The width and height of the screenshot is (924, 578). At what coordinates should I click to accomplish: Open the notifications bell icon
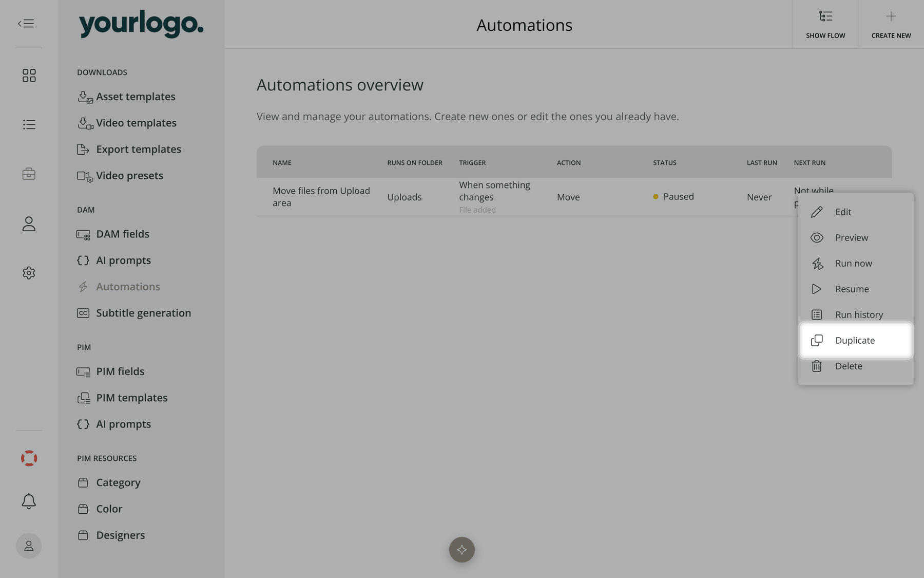click(29, 501)
